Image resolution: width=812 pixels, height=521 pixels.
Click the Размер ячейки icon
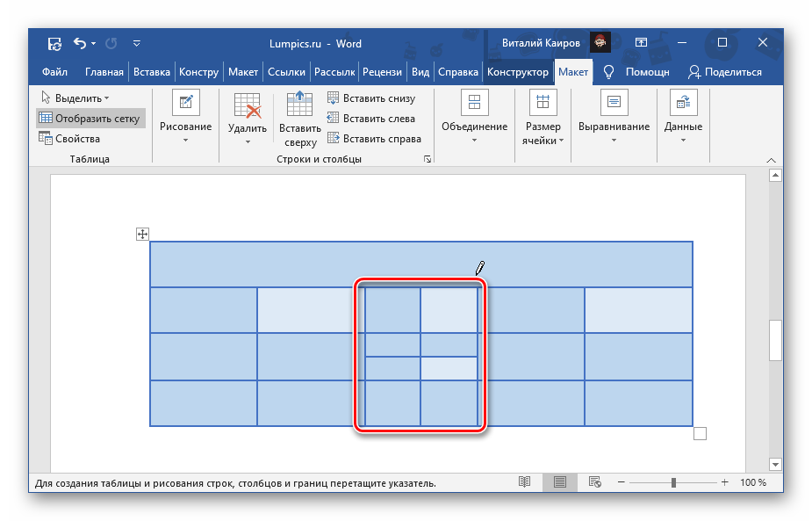pyautogui.click(x=543, y=102)
